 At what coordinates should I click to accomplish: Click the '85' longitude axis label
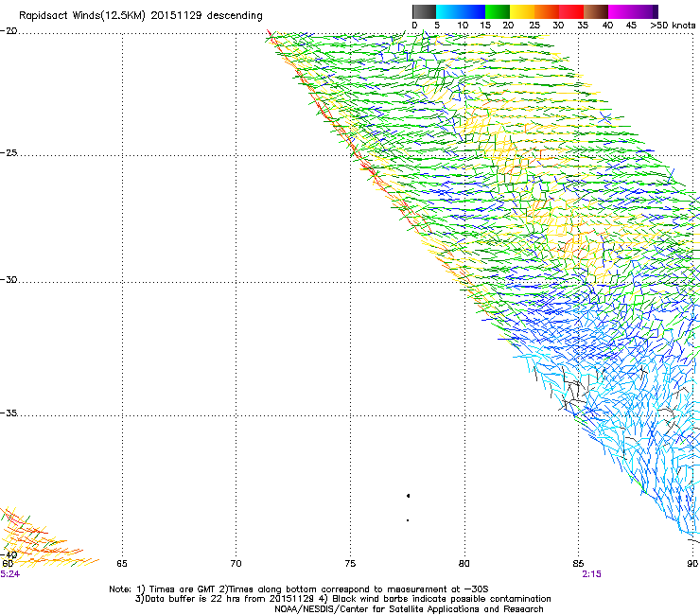click(578, 563)
